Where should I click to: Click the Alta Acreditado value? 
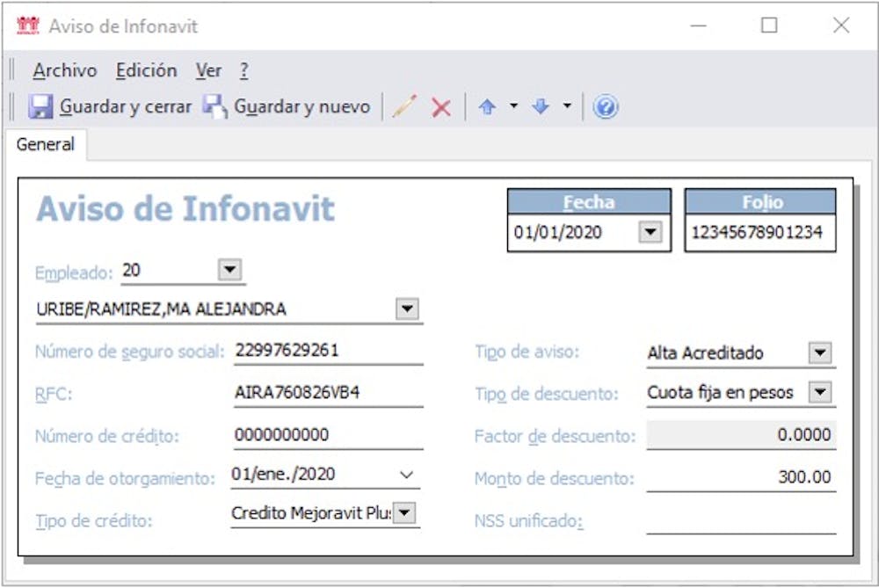[x=705, y=353]
